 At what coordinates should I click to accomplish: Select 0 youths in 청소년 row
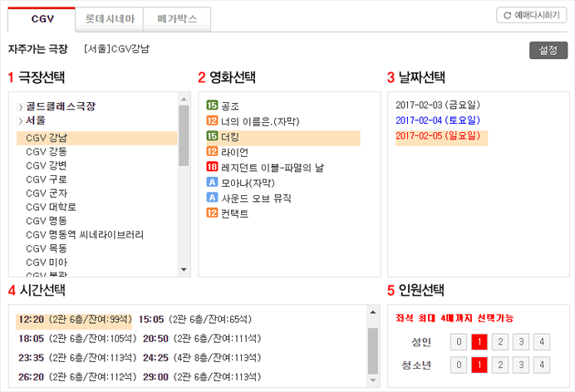(459, 365)
